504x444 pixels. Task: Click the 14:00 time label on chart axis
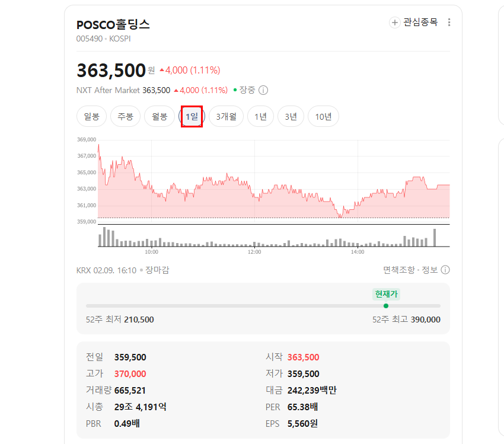(x=358, y=252)
